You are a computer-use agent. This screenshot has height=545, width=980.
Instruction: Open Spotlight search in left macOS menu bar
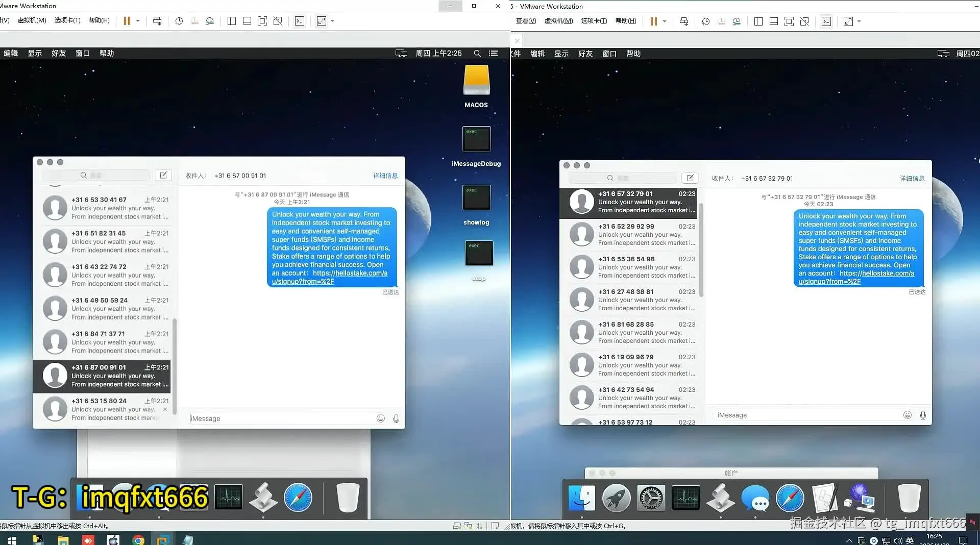point(477,53)
